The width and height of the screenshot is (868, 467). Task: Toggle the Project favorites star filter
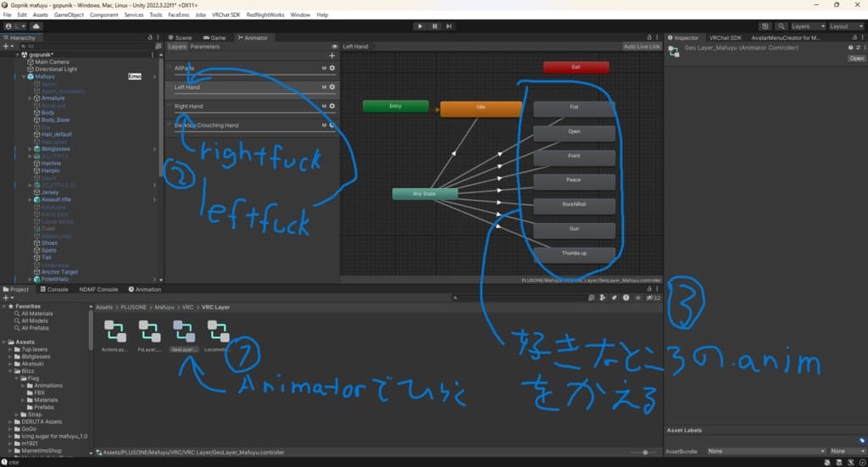(637, 297)
